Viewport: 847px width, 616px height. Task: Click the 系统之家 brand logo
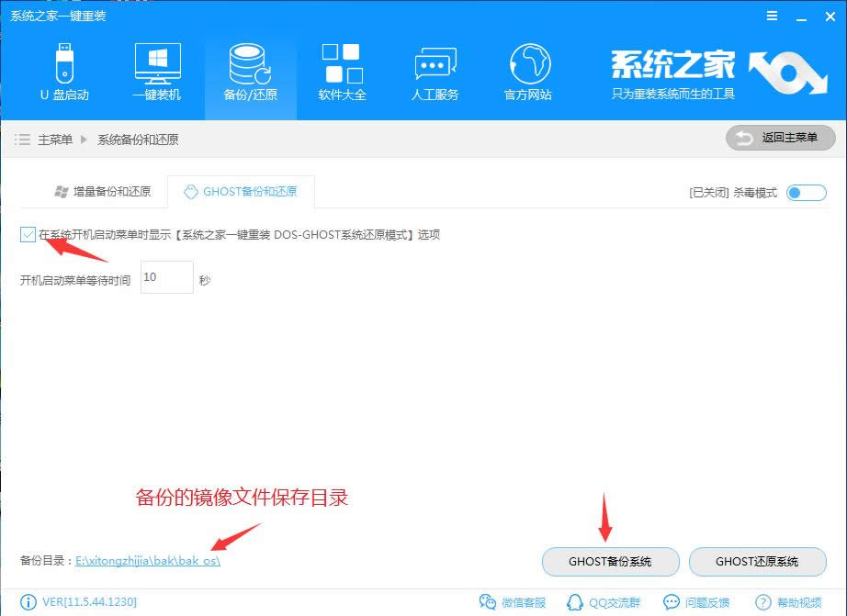718,74
